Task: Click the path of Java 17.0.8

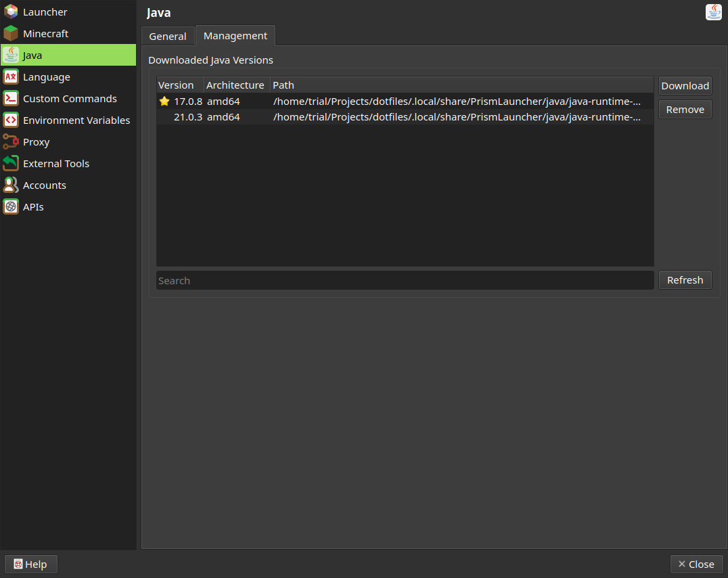Action: tap(457, 102)
